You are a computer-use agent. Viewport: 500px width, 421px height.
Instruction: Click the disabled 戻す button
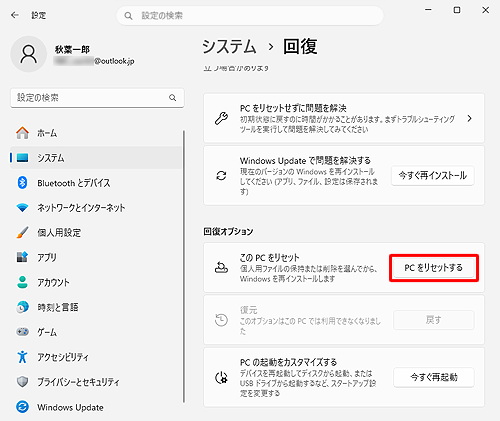[434, 320]
